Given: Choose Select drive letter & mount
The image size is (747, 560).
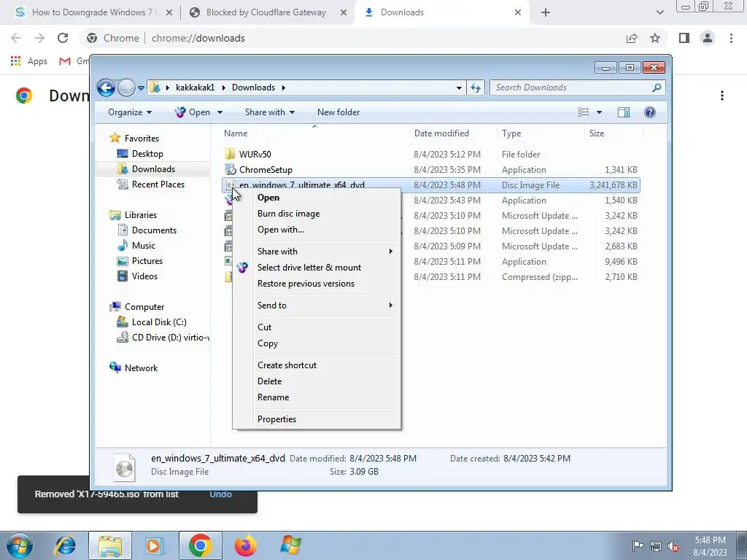Looking at the screenshot, I should coord(309,268).
